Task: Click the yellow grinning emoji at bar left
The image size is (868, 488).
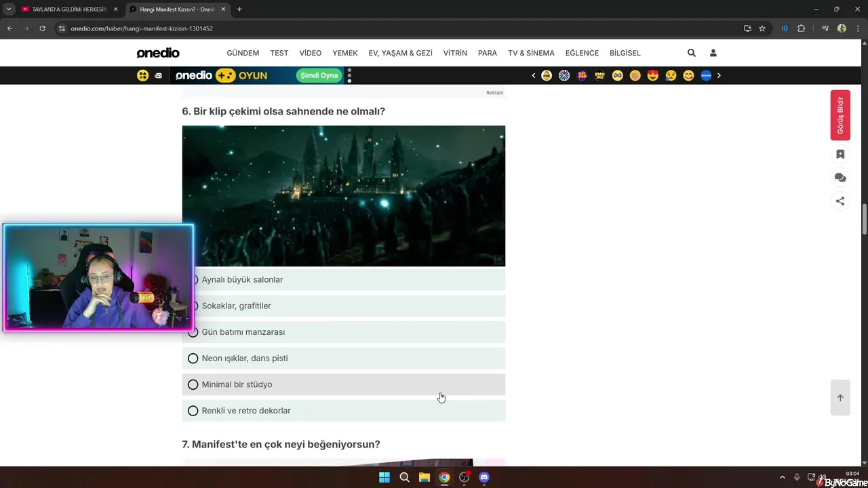Action: pyautogui.click(x=142, y=75)
